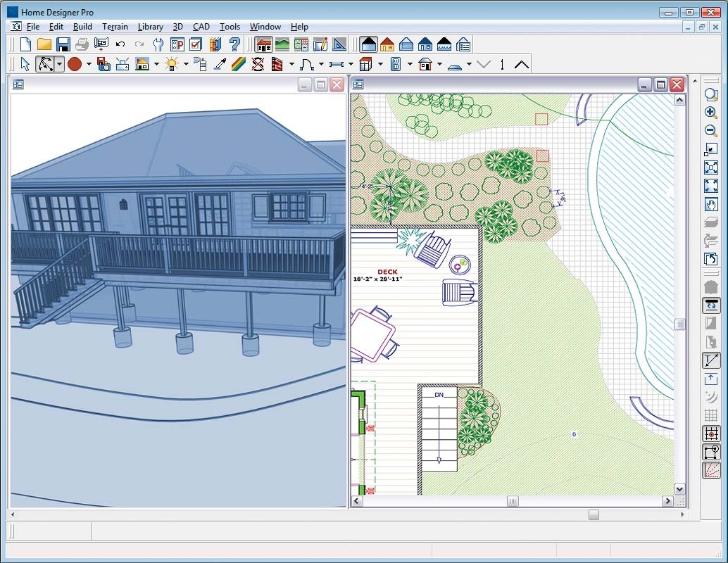Toggle the object snaps button on right toolbar

point(710,452)
